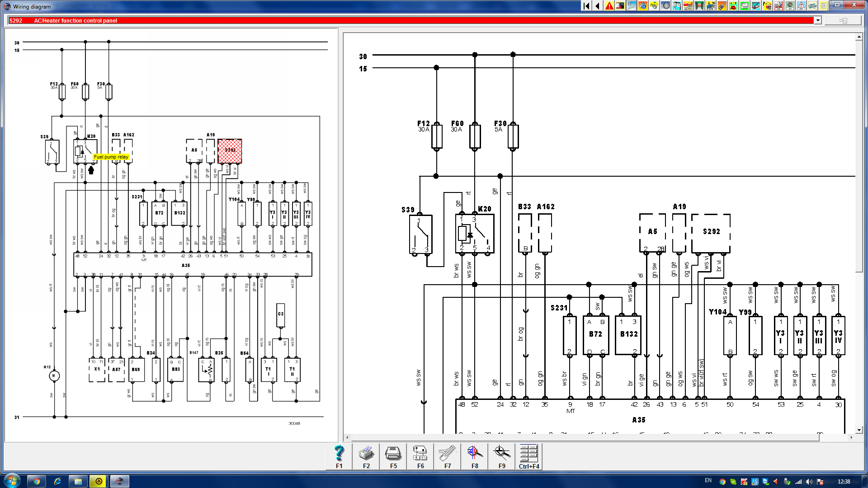This screenshot has height=488, width=868.
Task: Activate the F8 zoom magnifier tool
Action: click(475, 456)
